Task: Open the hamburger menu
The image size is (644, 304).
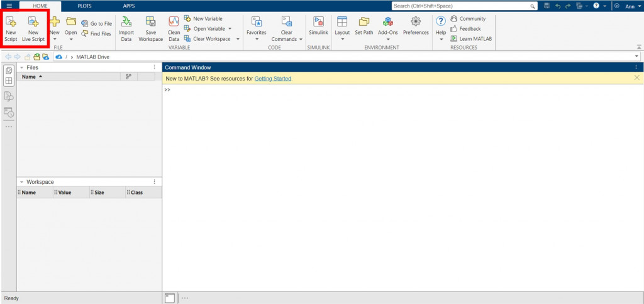Action: tap(9, 6)
